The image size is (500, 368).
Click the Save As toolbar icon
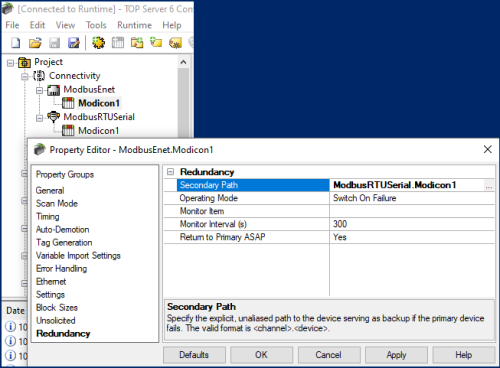[x=74, y=43]
